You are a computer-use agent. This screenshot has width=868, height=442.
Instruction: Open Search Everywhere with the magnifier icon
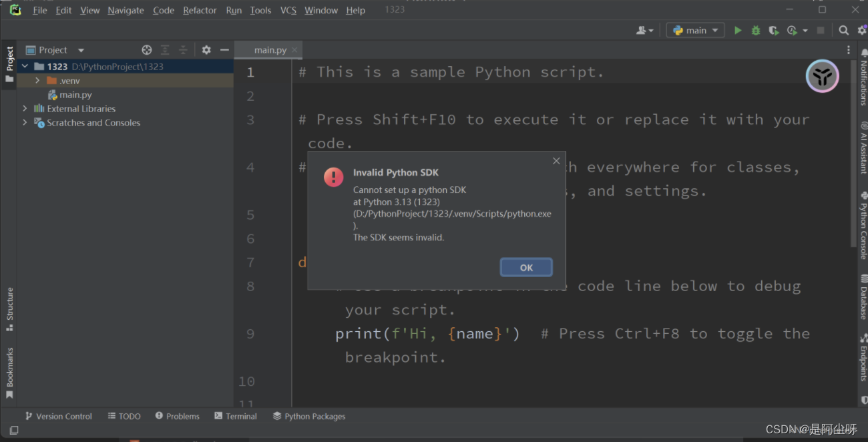point(843,30)
